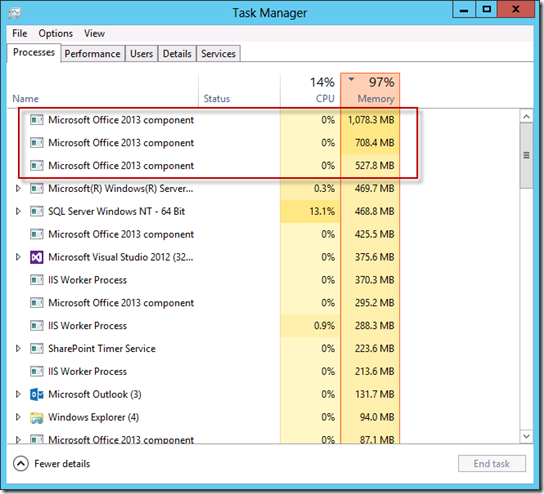Click the Microsoft Visual Studio 2012 icon
The image size is (544, 494).
(x=36, y=257)
